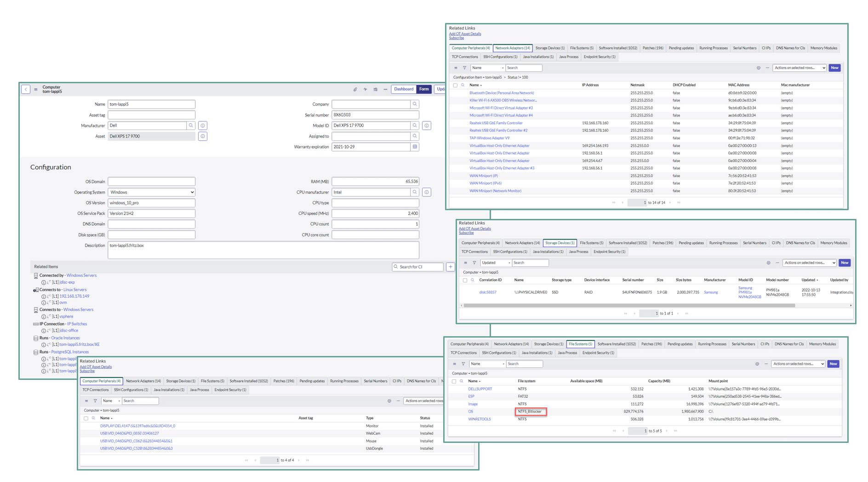This screenshot has width=868, height=482.
Task: Open the attachments paperclip icon
Action: [355, 89]
